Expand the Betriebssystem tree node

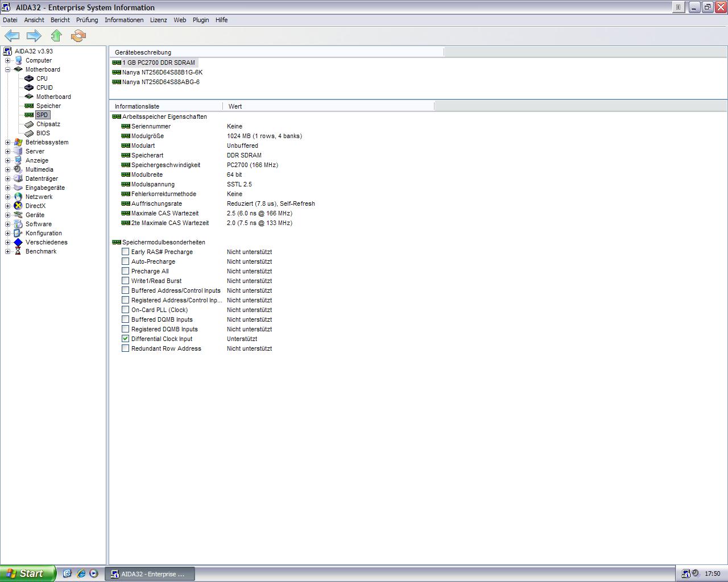(x=8, y=142)
